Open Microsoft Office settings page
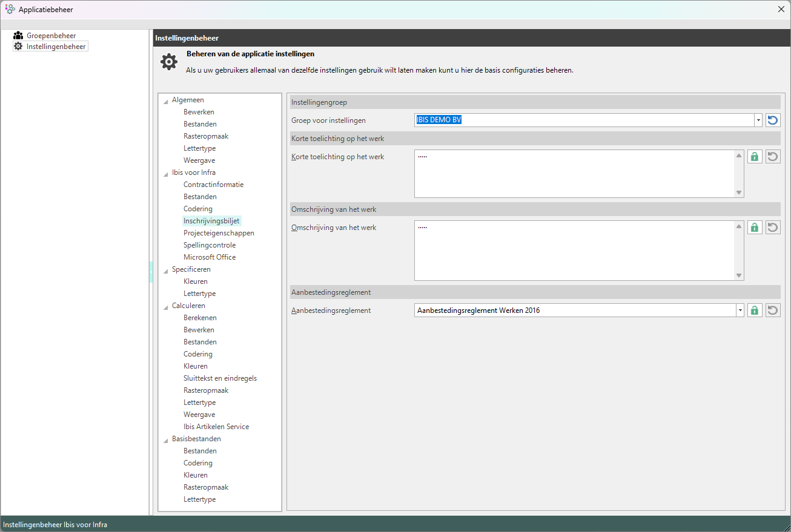Screen dimensions: 791x532 210,257
